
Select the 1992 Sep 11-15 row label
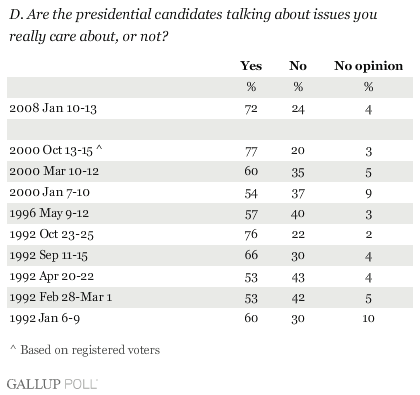pos(48,256)
